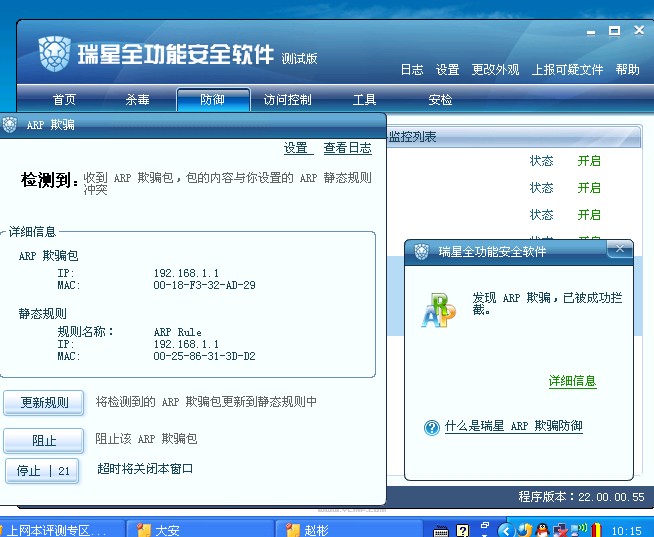Click the 更新规则 button
This screenshot has width=654, height=537.
tap(44, 403)
